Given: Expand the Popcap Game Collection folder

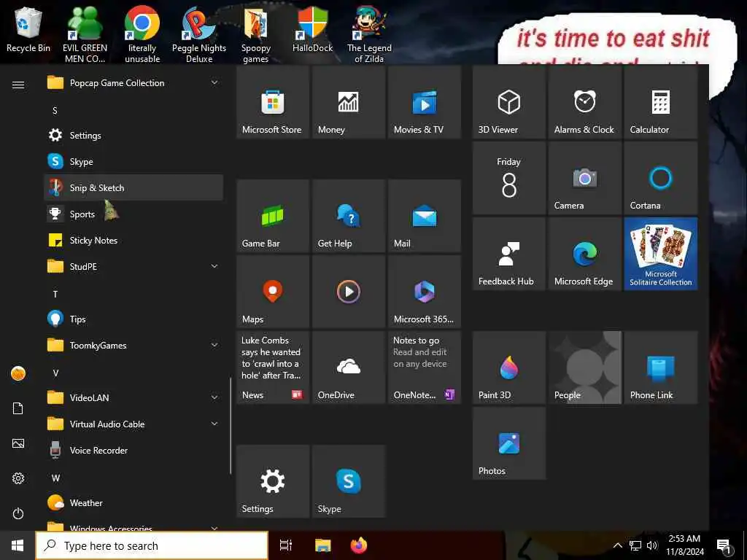Looking at the screenshot, I should 133,83.
